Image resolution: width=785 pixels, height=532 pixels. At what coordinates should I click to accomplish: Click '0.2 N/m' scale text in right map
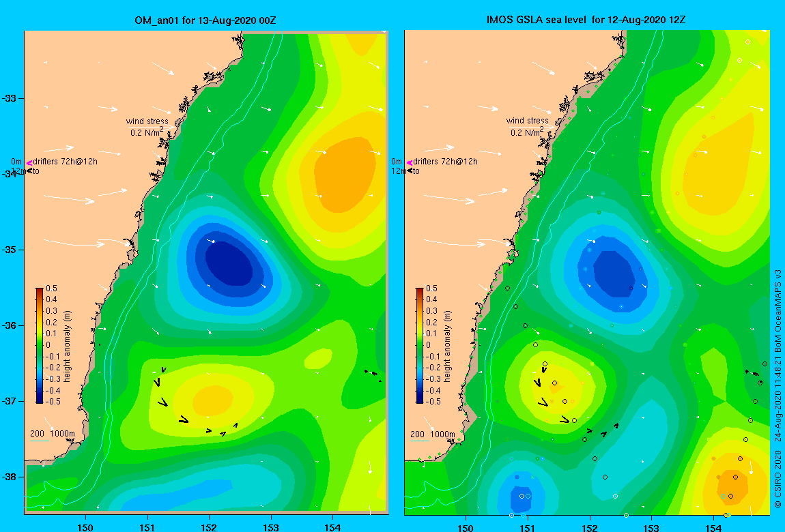click(x=527, y=132)
